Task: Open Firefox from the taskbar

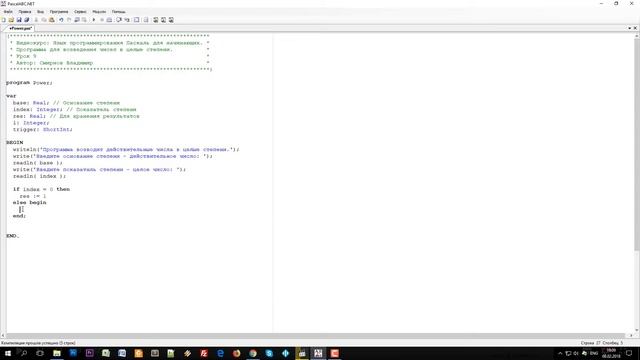Action: point(237,353)
